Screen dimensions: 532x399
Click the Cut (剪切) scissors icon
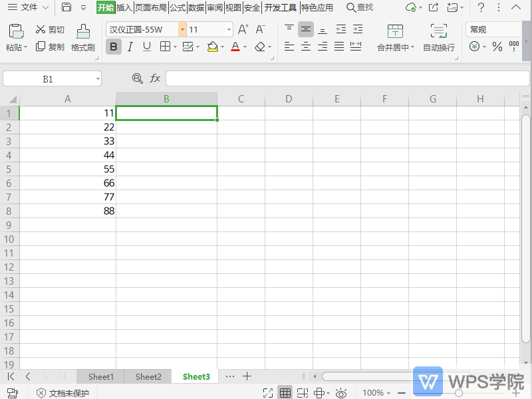(x=41, y=30)
